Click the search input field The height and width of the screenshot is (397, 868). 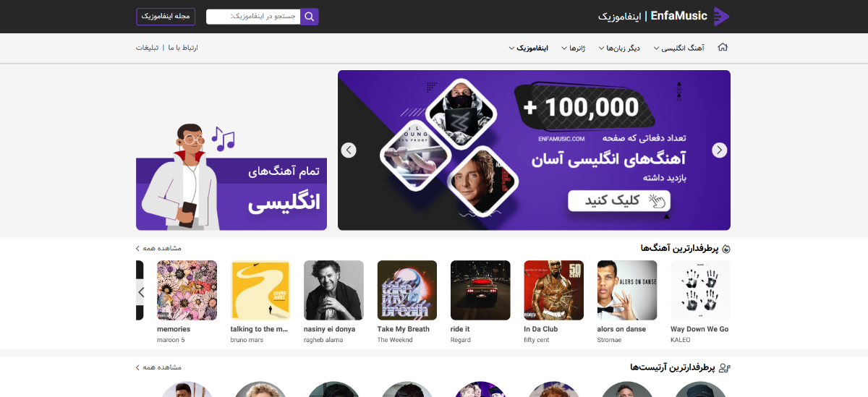pos(253,17)
